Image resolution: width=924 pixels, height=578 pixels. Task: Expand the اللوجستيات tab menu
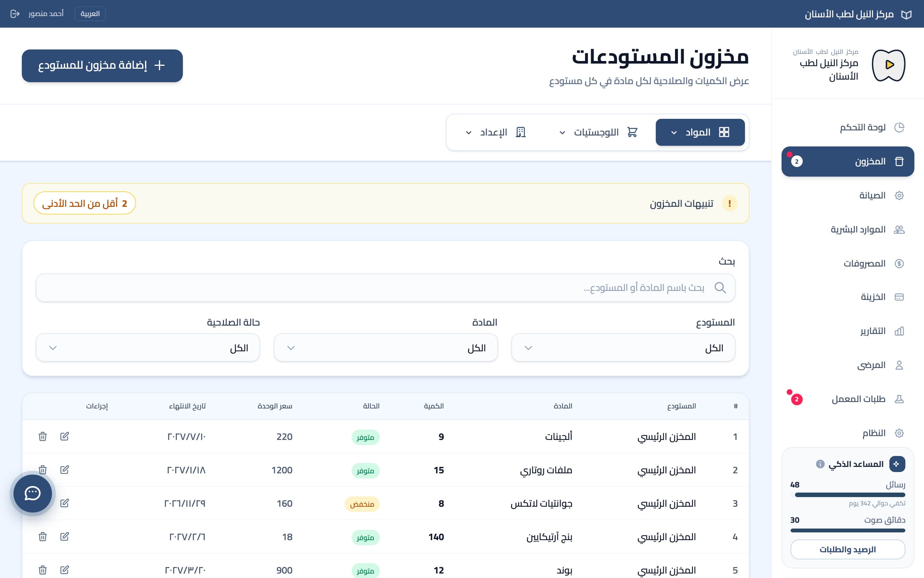tap(598, 132)
